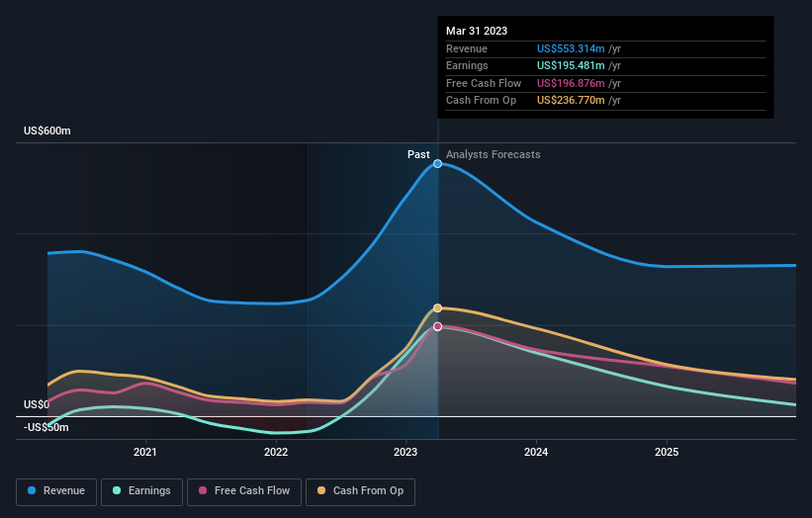Screen dimensions: 812x518
Task: Click the 2025 axis label
Action: [x=667, y=452]
